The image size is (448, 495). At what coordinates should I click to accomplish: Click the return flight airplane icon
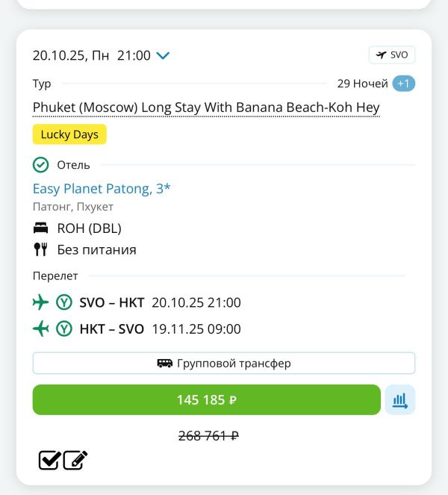tap(40, 329)
